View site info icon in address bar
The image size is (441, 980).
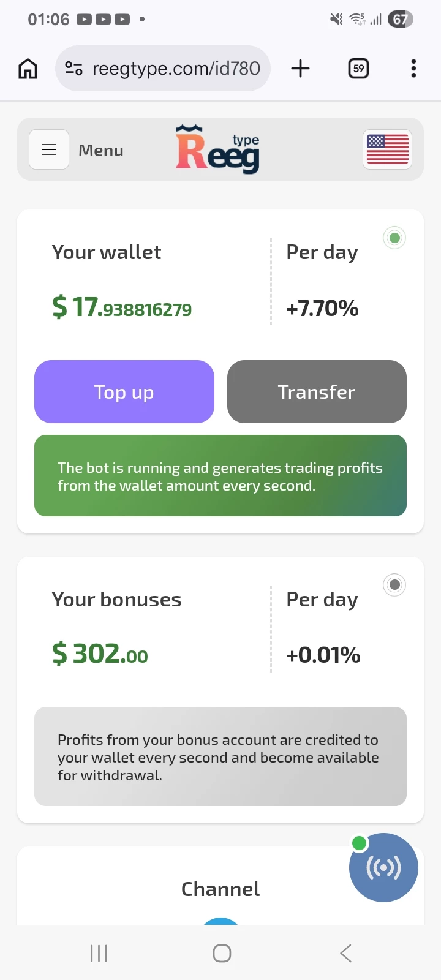pyautogui.click(x=74, y=68)
